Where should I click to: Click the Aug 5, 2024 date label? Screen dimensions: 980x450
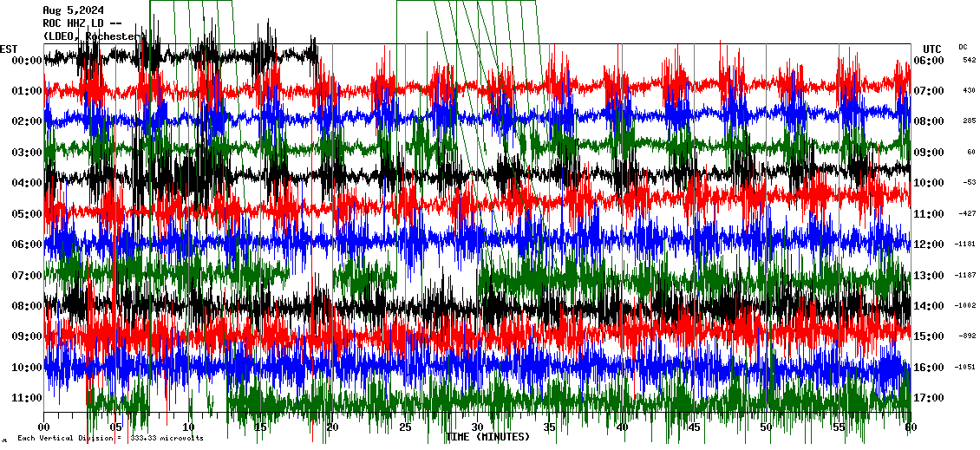(x=73, y=10)
